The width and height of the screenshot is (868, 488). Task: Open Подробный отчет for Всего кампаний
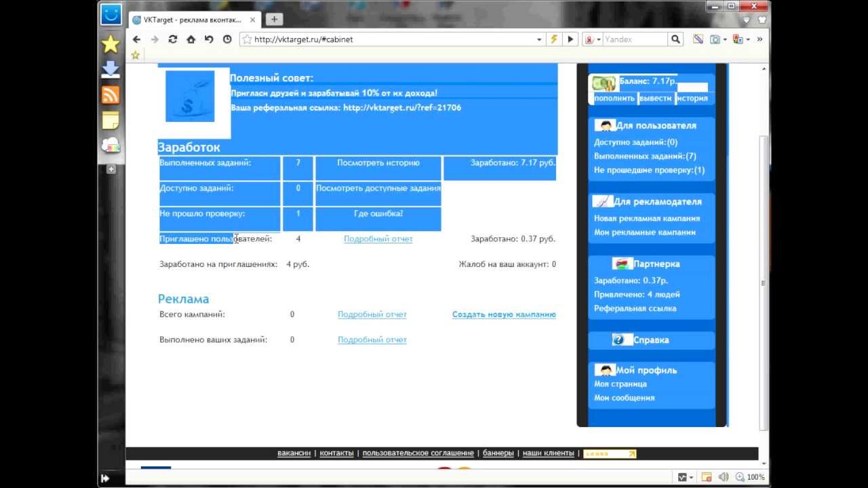372,314
